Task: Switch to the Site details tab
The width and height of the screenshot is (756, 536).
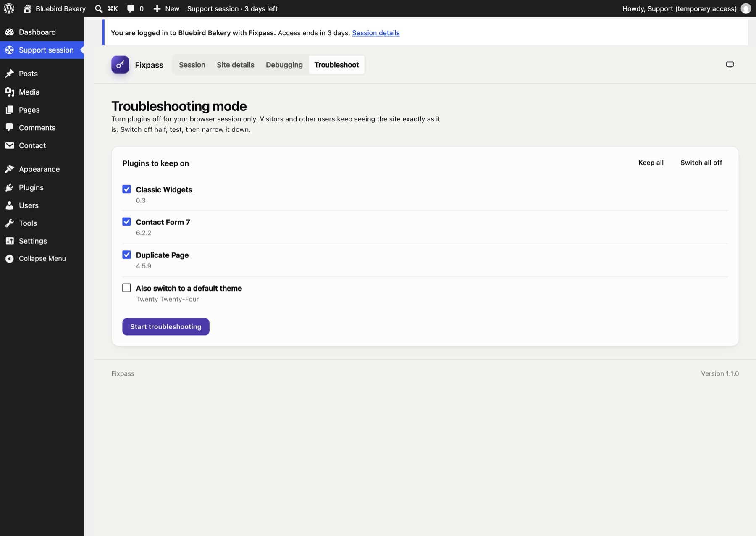Action: point(236,65)
